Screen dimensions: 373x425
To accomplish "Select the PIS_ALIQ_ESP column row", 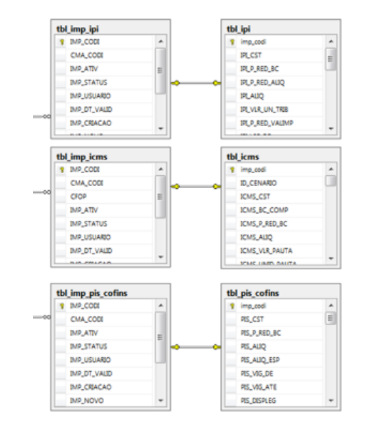I will [274, 360].
